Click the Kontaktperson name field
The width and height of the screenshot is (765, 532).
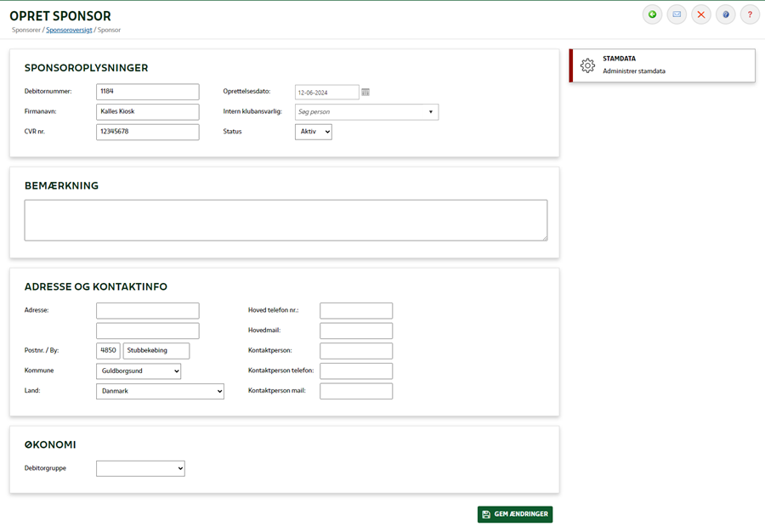[356, 351]
